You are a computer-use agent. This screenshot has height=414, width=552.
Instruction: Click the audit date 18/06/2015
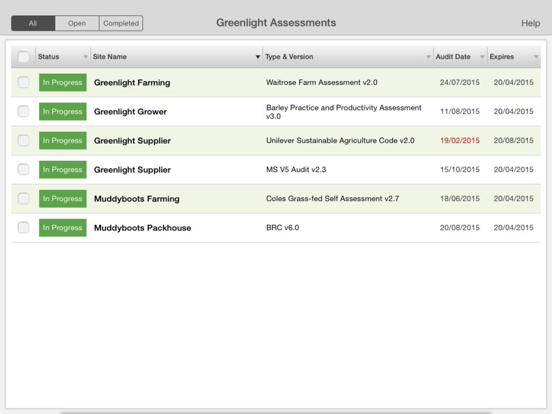point(460,199)
